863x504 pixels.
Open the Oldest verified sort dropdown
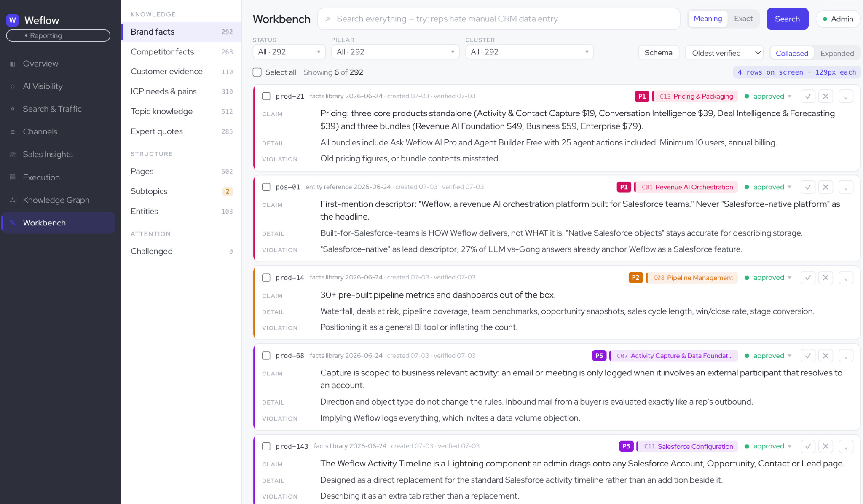point(724,53)
